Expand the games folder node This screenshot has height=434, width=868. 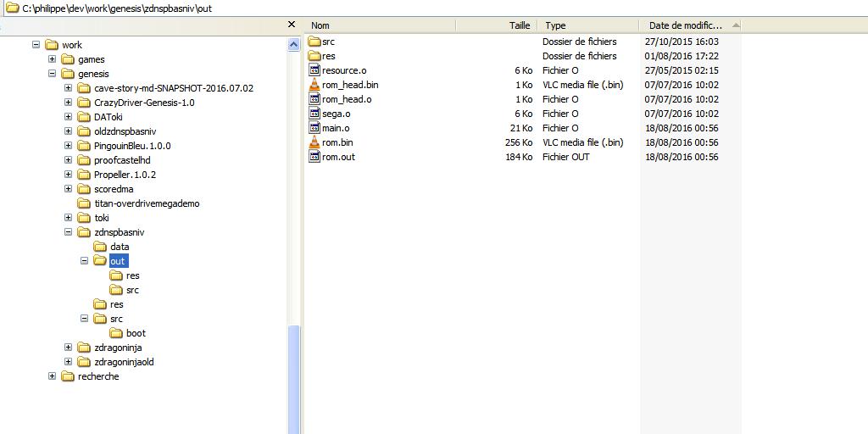coord(53,59)
